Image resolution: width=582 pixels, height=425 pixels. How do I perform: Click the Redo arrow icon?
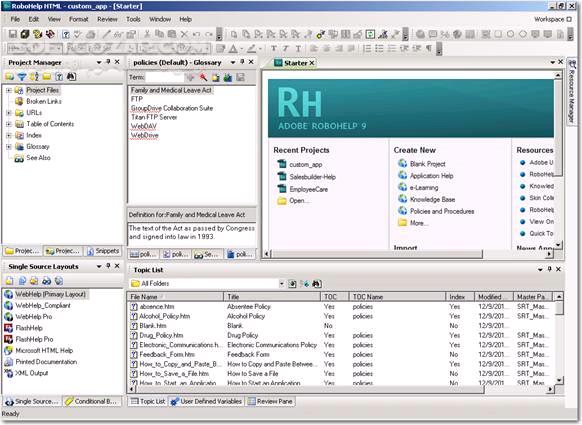coord(209,34)
